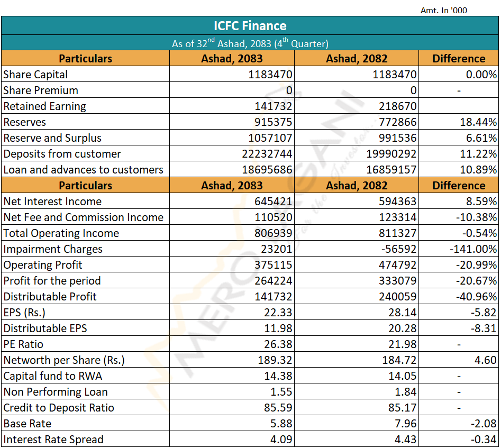This screenshot has height=448, width=501.
Task: Click the Profit for the period label
Action: tap(52, 281)
